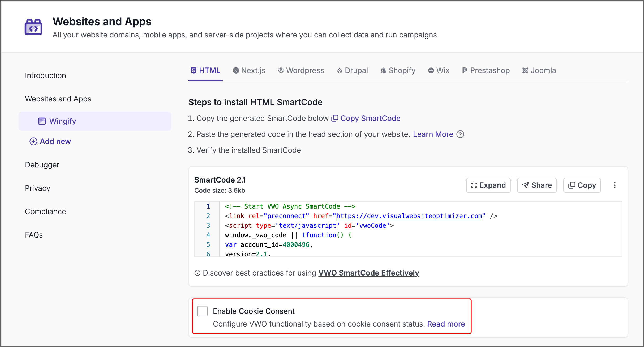Click the Wingify browser window icon
This screenshot has height=347, width=644.
42,121
